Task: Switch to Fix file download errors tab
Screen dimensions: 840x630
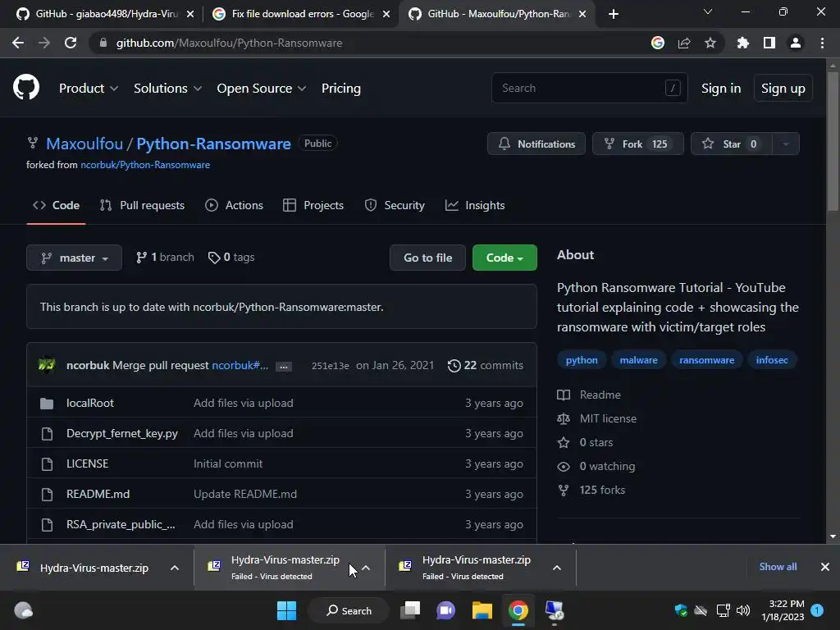Action: tap(300, 14)
